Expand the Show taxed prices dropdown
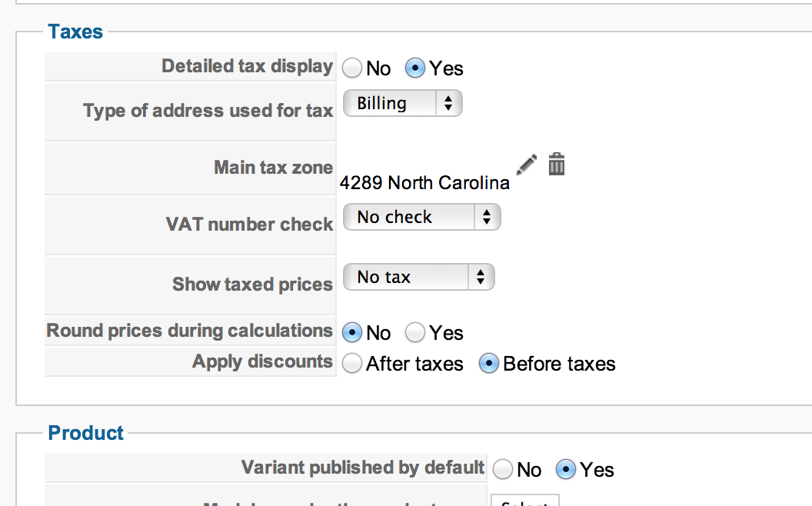The image size is (812, 506). [x=418, y=277]
